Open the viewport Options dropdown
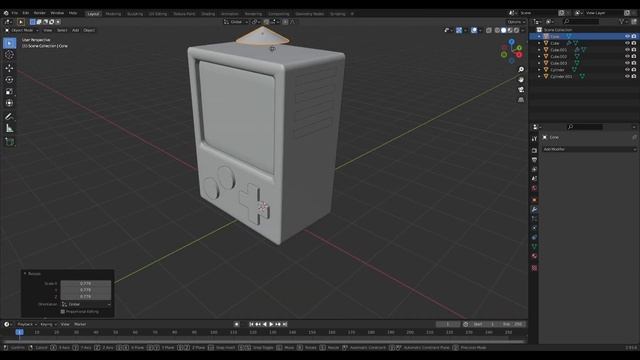Image resolution: width=640 pixels, height=360 pixels. coord(516,22)
